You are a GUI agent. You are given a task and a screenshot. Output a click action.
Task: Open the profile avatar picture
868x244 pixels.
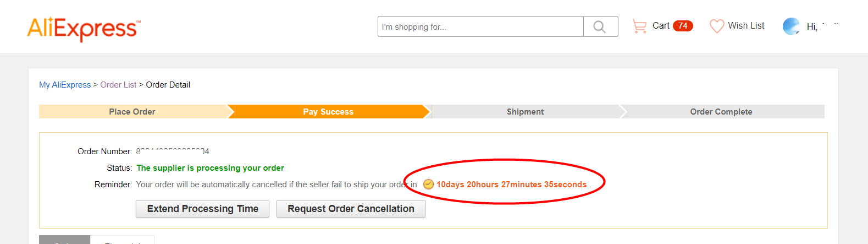pos(791,26)
